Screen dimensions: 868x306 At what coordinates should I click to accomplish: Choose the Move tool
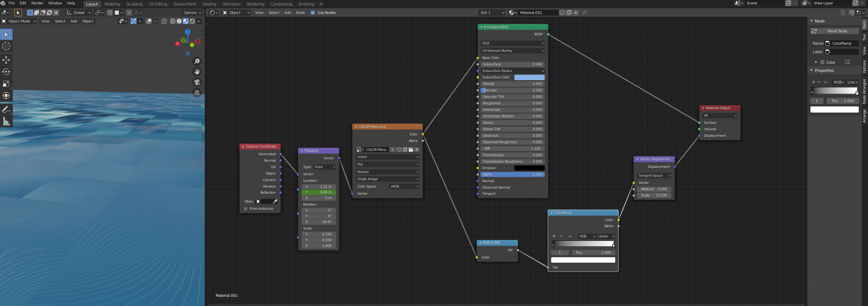click(x=6, y=60)
